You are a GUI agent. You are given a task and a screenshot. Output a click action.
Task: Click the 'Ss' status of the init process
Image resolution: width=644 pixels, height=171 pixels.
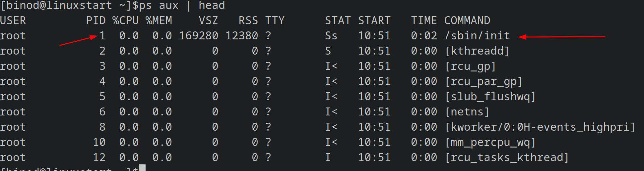[x=331, y=36]
